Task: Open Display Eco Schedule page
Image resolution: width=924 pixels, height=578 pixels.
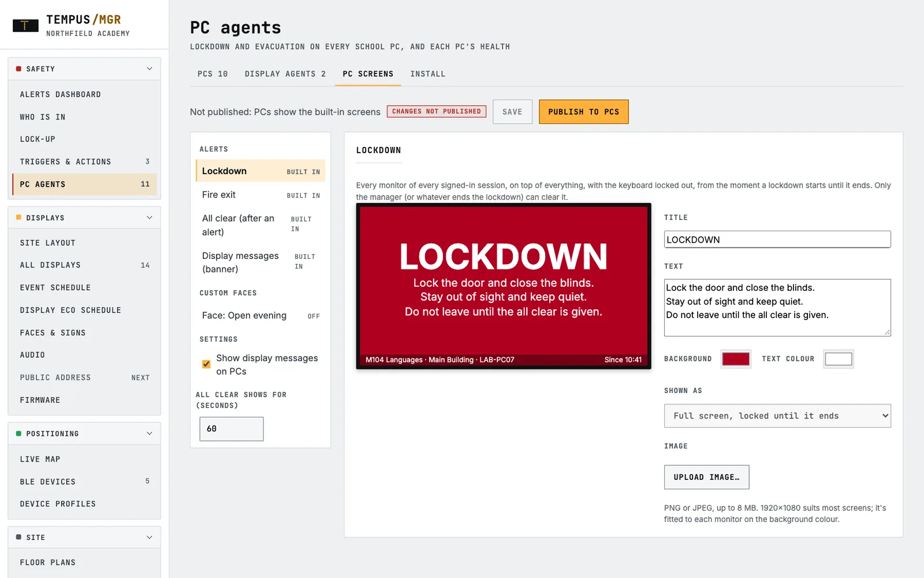Action: pyautogui.click(x=84, y=310)
